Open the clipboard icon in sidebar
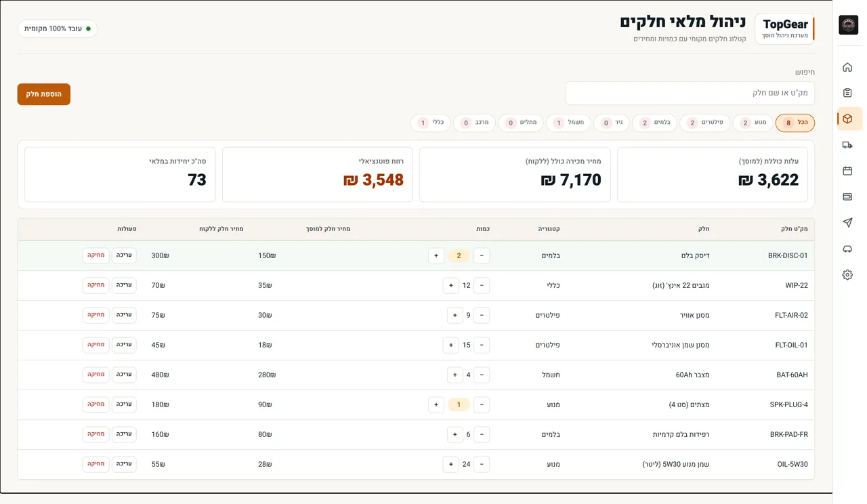 847,93
